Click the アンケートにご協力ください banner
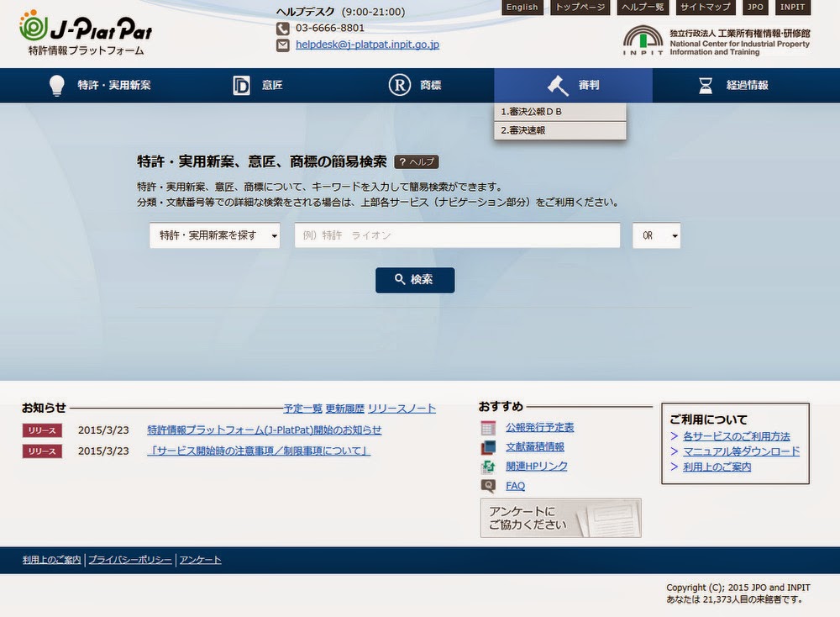This screenshot has width=840, height=617. [x=561, y=519]
